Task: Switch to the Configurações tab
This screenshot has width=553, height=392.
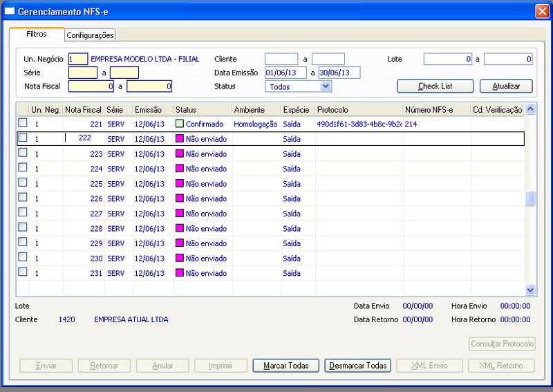Action: coord(90,35)
